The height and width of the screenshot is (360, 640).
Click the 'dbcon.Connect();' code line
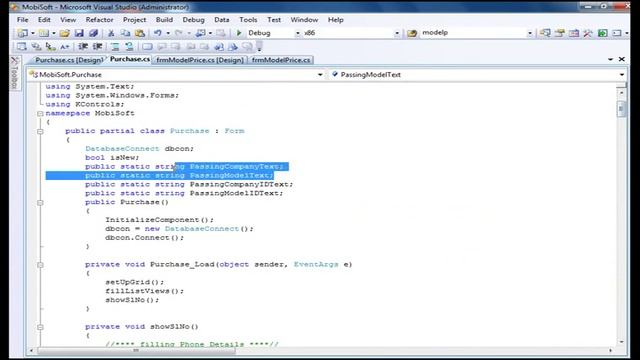(144, 238)
